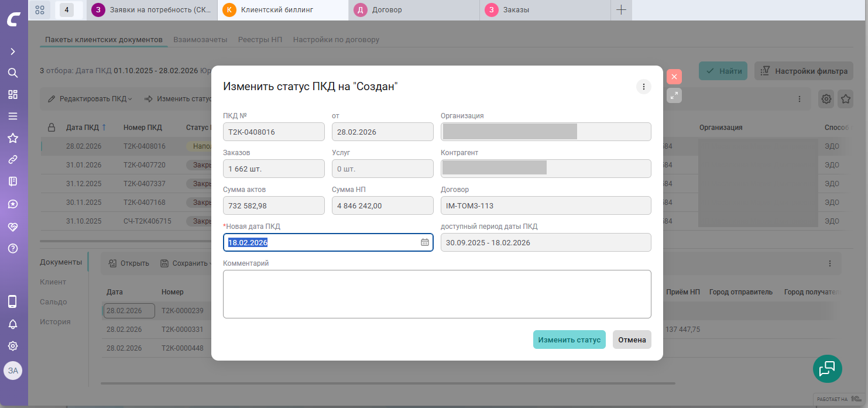The image size is (868, 408).
Task: Open the table settings gear icon
Action: point(826,99)
